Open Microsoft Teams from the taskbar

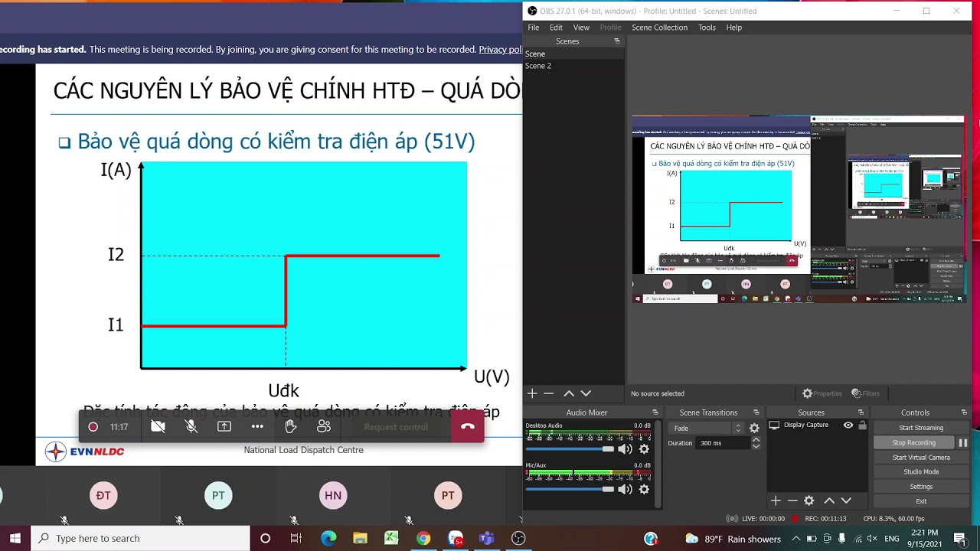coord(487,538)
